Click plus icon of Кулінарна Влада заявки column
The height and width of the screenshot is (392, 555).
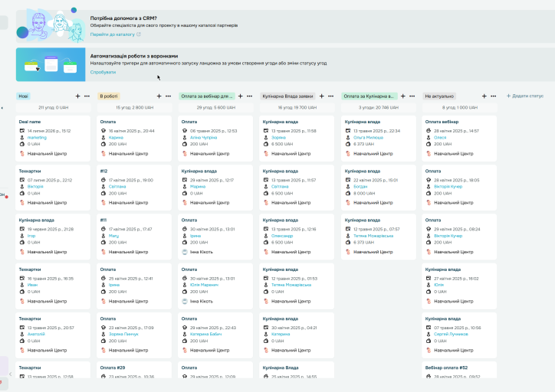[322, 96]
